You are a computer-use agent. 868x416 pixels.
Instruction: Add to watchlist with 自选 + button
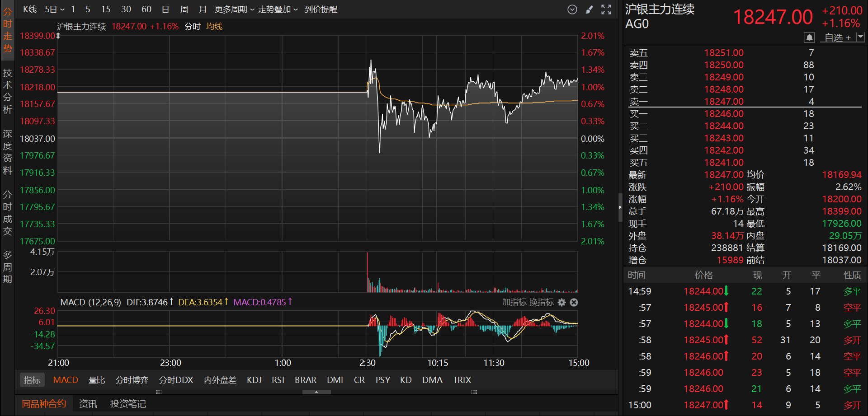pos(837,37)
